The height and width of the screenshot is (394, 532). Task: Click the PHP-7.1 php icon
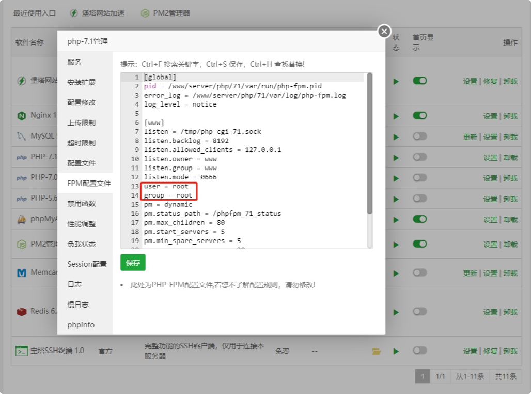click(21, 157)
